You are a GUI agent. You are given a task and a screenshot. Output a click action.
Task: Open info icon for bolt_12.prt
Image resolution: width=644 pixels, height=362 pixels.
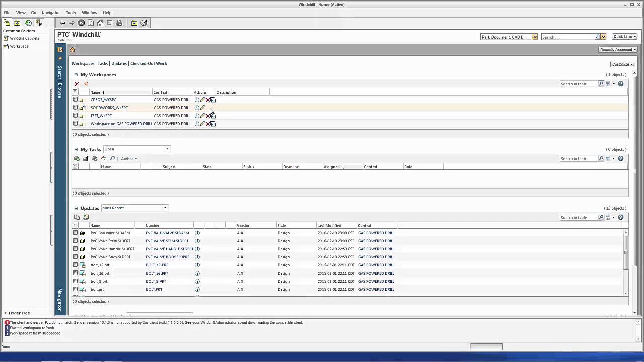197,265
